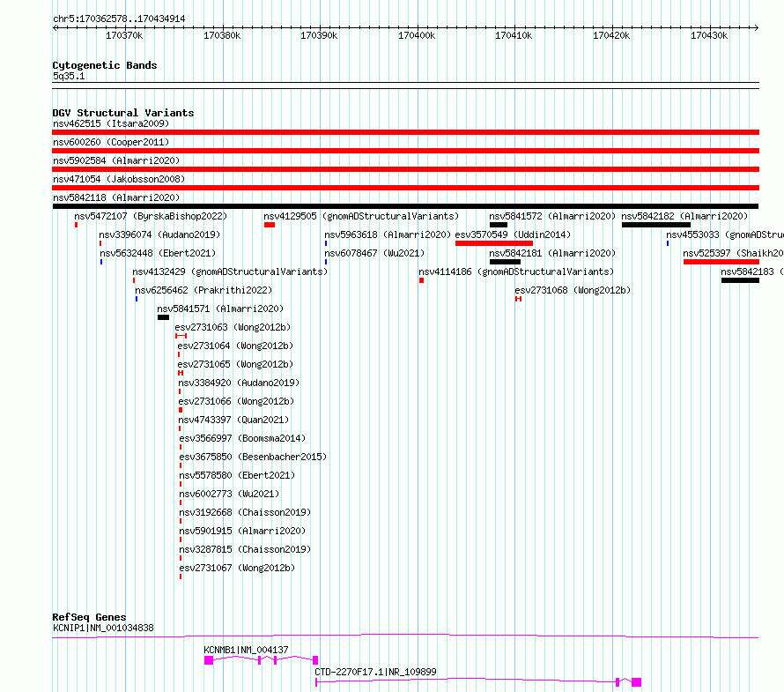Click nsv4129505 gnomAD variant label
Image resolution: width=784 pixels, height=692 pixels.
click(x=361, y=216)
